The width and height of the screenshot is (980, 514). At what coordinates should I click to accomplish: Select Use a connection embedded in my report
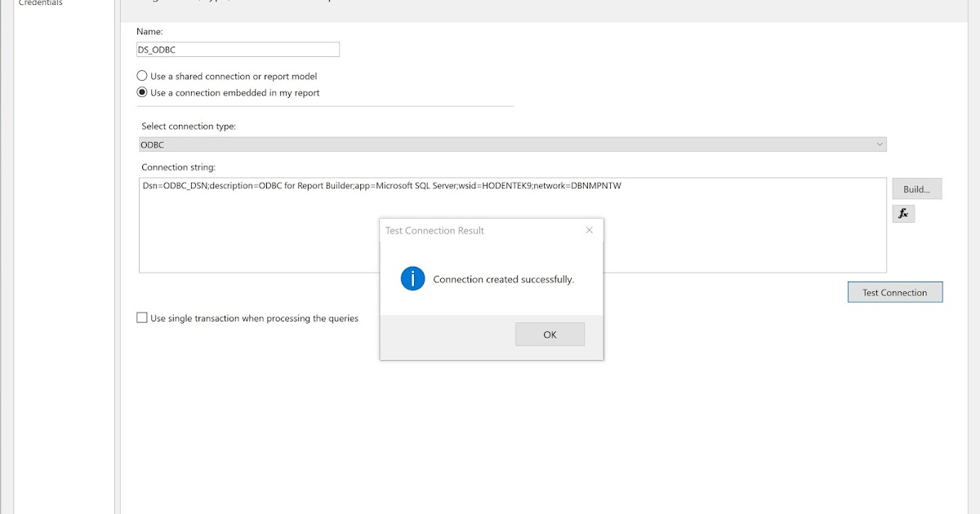[x=140, y=92]
